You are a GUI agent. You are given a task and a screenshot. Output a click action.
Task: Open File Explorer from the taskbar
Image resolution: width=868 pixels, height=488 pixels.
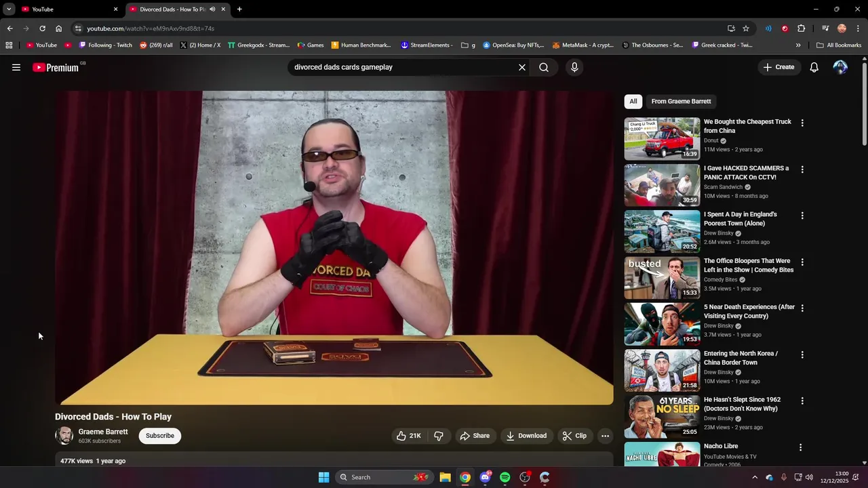pos(445,477)
